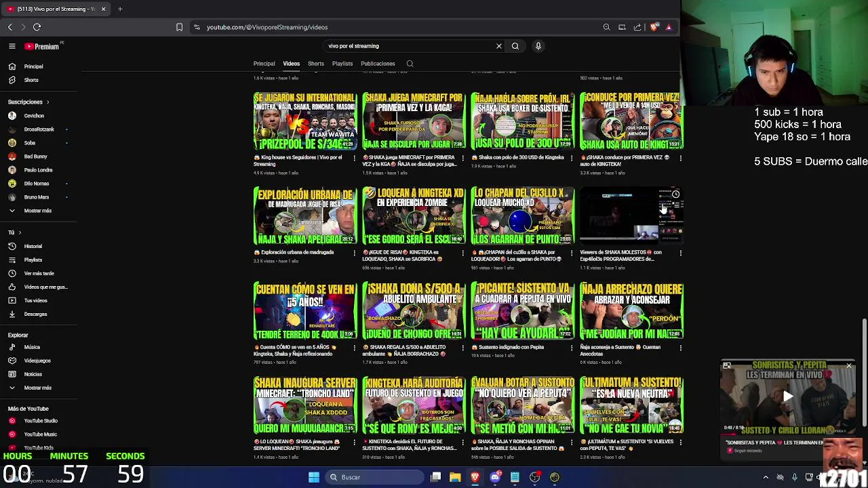Open Brave Shields icon in address bar

pyautogui.click(x=654, y=27)
